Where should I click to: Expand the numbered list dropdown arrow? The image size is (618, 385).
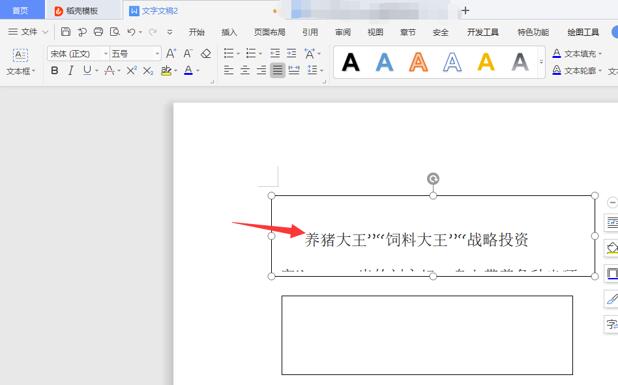pyautogui.click(x=260, y=54)
